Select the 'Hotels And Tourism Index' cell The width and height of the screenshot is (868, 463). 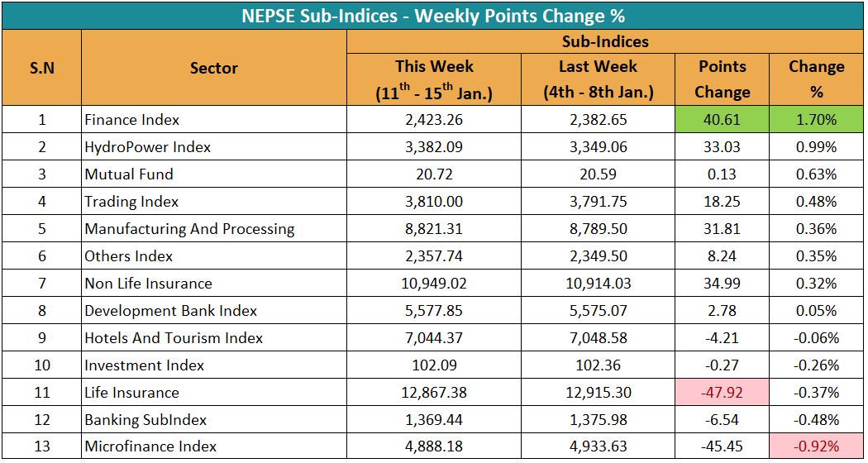(x=174, y=338)
